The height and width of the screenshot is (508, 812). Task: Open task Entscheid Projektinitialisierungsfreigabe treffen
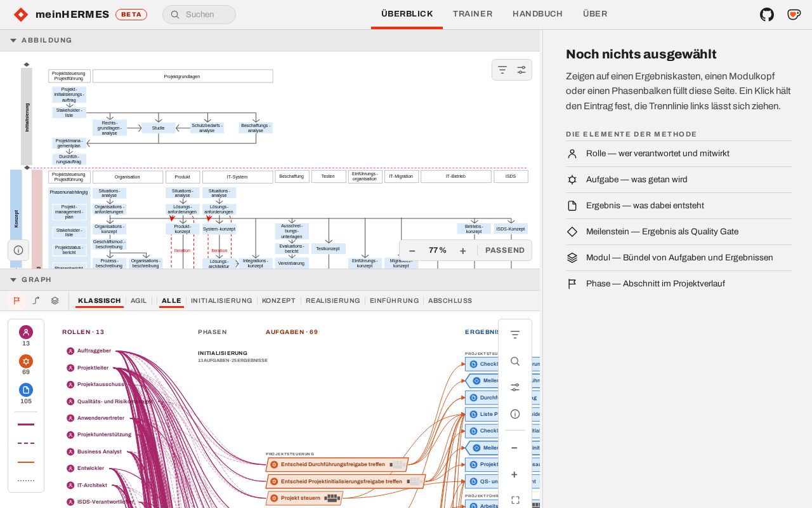(345, 481)
